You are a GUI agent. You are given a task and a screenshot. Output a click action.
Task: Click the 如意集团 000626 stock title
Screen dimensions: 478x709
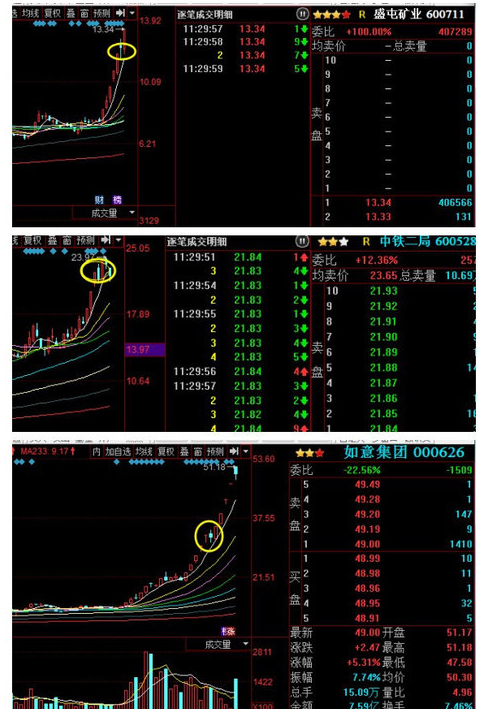(404, 452)
